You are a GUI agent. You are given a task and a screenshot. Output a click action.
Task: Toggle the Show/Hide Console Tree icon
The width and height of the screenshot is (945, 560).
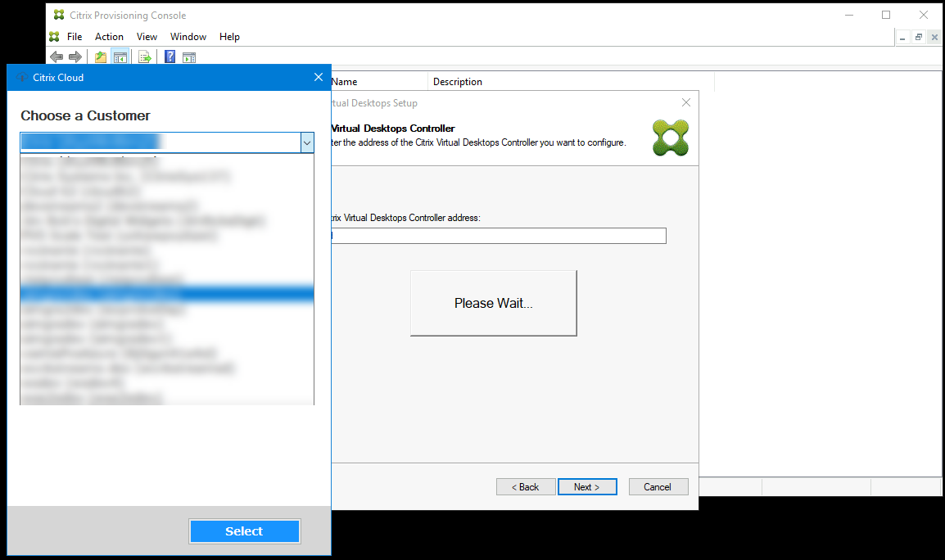point(120,57)
